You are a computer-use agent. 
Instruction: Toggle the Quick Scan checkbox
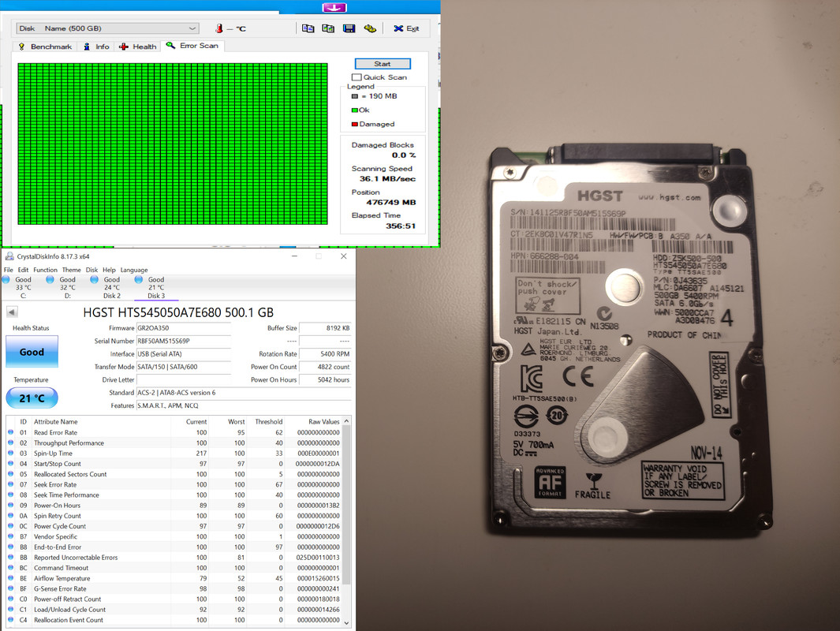coord(357,77)
